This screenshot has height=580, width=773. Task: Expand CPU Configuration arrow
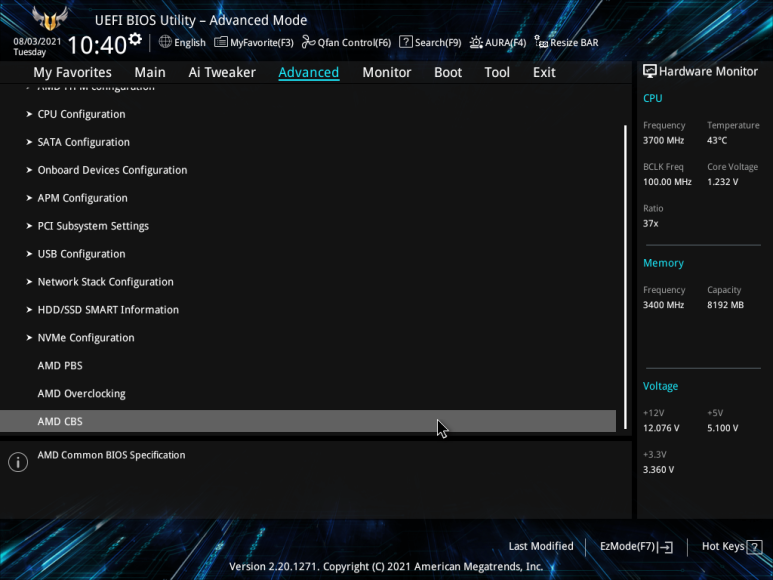click(x=29, y=114)
